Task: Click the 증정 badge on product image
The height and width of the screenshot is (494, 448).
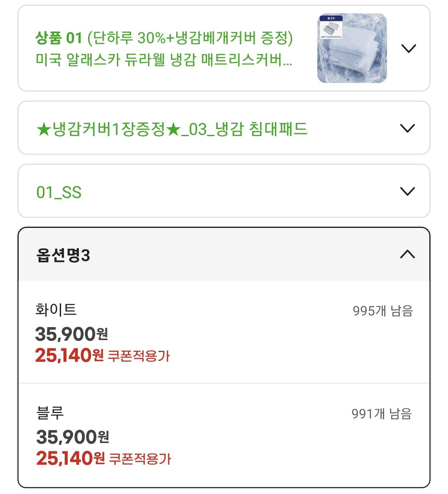Action: tap(331, 19)
